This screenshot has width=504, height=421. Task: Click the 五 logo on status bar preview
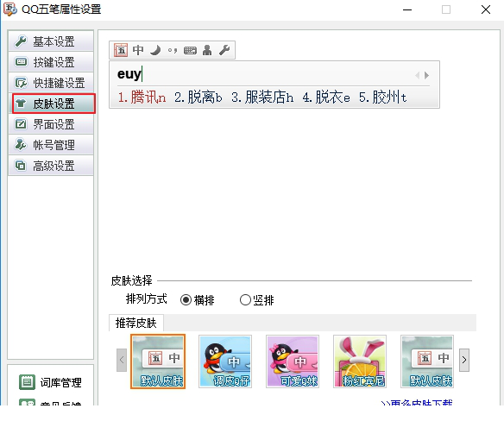[x=121, y=50]
